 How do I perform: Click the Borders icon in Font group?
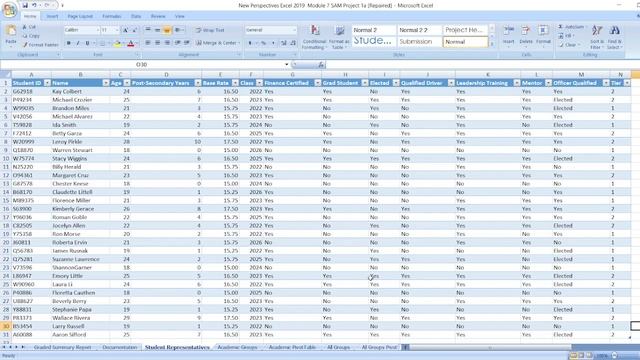[102, 43]
